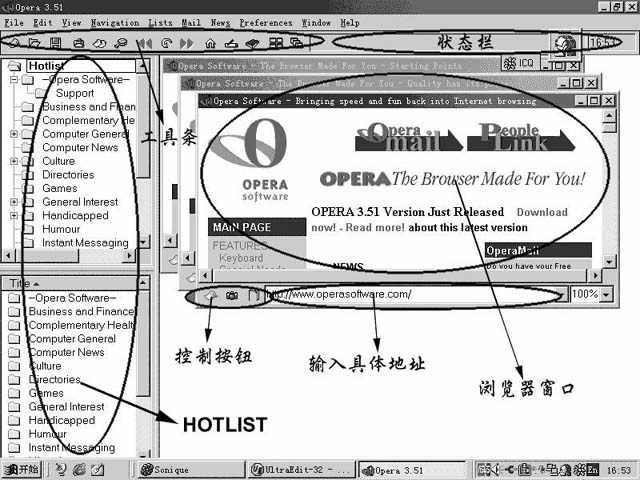Viewport: 640px width, 480px height.
Task: Click the Find magnifier toolbar icon
Action: [x=121, y=42]
